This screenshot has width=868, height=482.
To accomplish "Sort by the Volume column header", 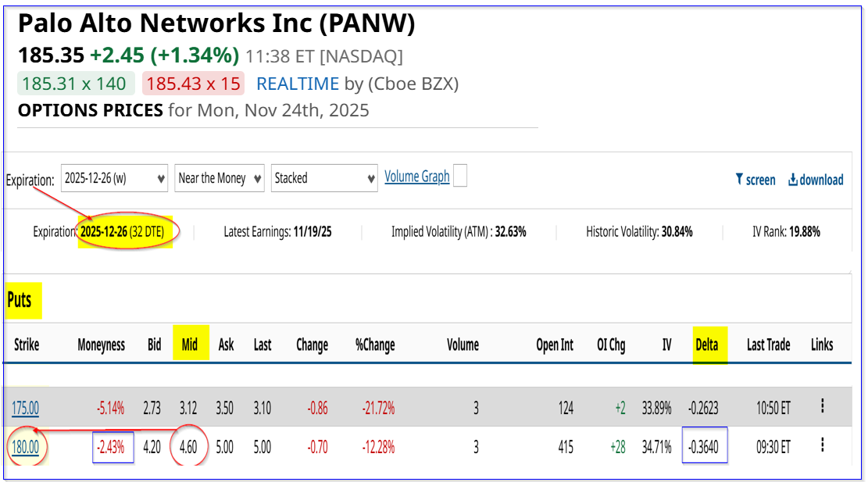I will 463,345.
